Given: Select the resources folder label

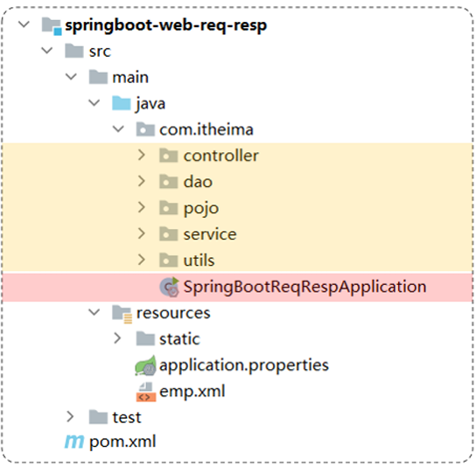Looking at the screenshot, I should click(173, 313).
